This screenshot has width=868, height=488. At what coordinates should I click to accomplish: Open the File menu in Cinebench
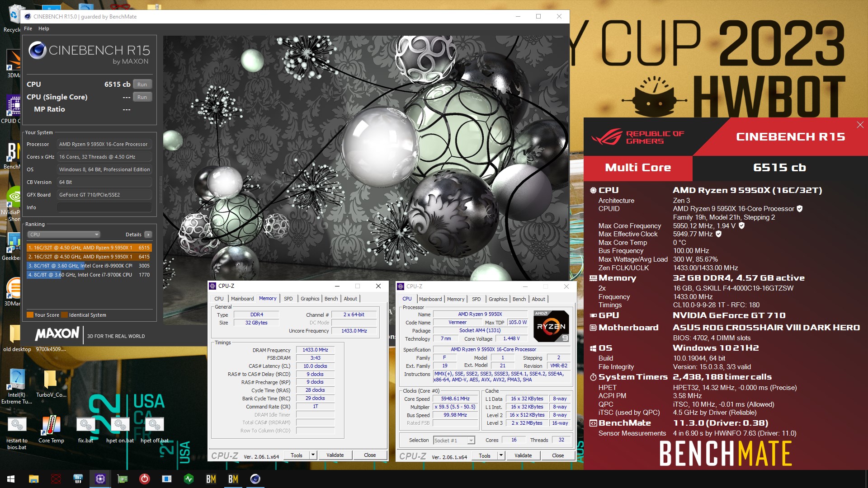(28, 28)
